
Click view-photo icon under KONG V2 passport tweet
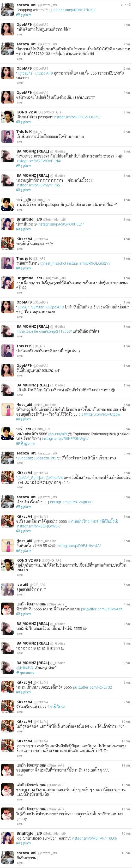[18, 122]
